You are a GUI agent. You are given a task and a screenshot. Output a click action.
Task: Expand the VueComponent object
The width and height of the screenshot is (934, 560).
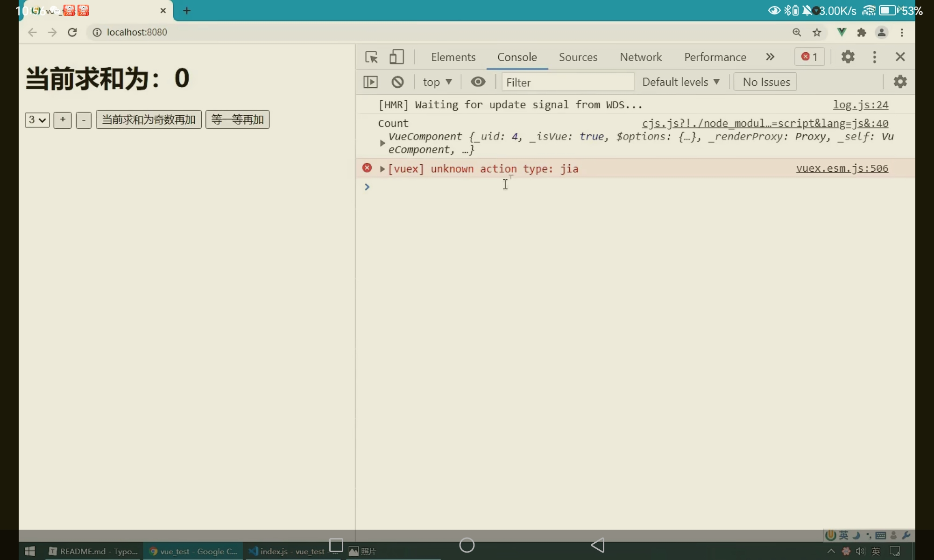tap(382, 143)
